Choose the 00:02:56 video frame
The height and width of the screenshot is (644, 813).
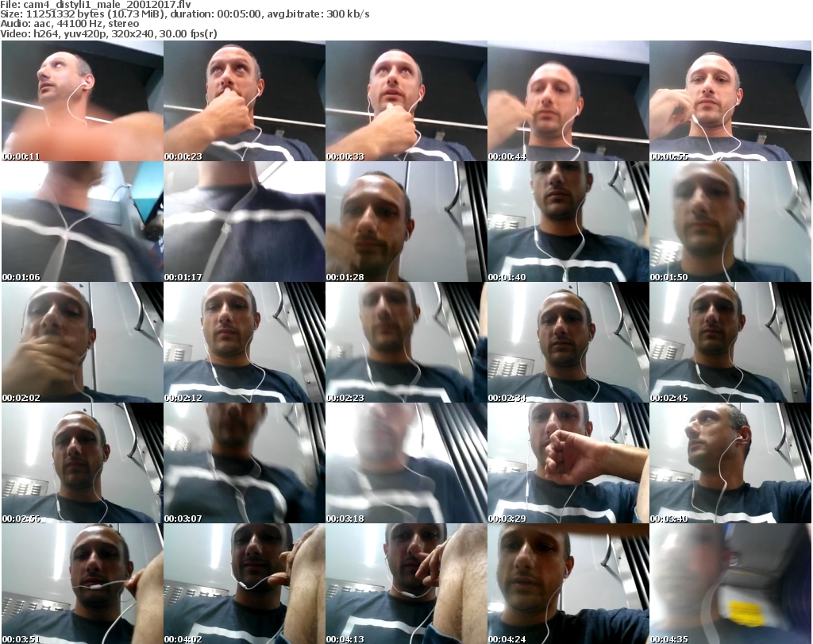pos(83,463)
